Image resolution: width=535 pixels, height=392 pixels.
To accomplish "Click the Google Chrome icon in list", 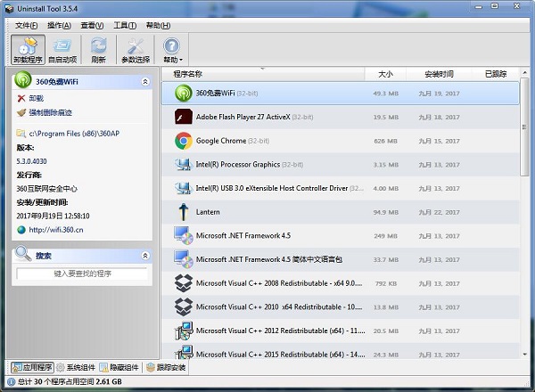I will (184, 141).
